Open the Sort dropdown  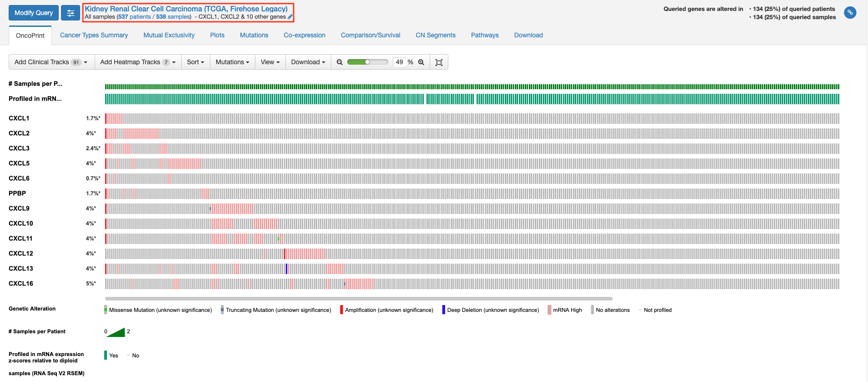pyautogui.click(x=196, y=62)
